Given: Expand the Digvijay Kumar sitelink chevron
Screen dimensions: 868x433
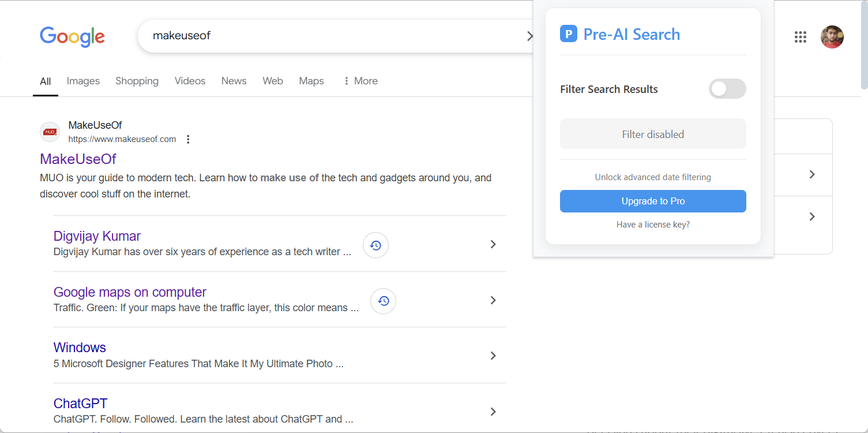Looking at the screenshot, I should tap(493, 244).
